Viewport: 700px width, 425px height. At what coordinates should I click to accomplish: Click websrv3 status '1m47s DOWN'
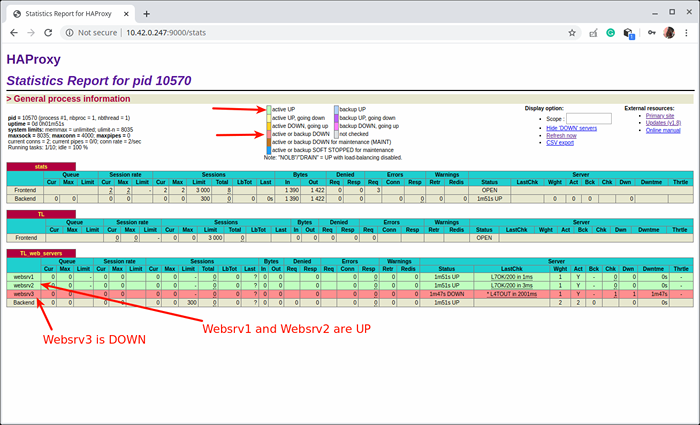pos(446,294)
